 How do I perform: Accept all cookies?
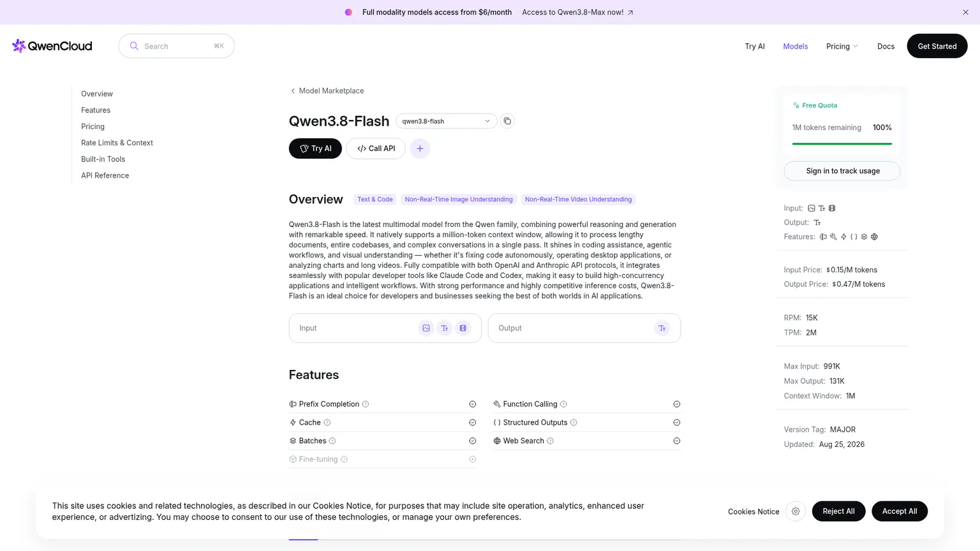(x=900, y=511)
